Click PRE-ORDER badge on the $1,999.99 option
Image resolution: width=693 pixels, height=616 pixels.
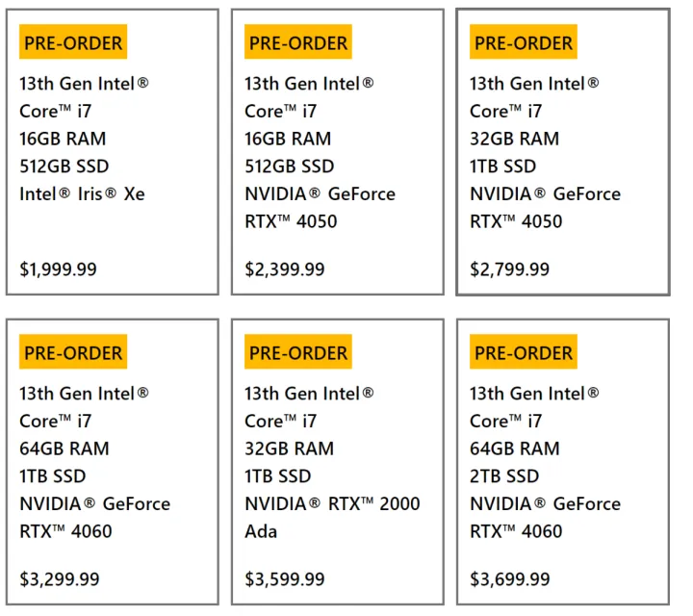tap(73, 42)
